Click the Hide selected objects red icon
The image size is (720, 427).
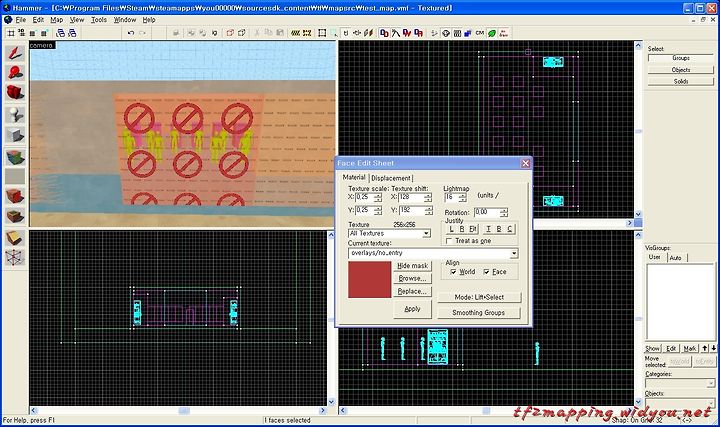coord(230,33)
